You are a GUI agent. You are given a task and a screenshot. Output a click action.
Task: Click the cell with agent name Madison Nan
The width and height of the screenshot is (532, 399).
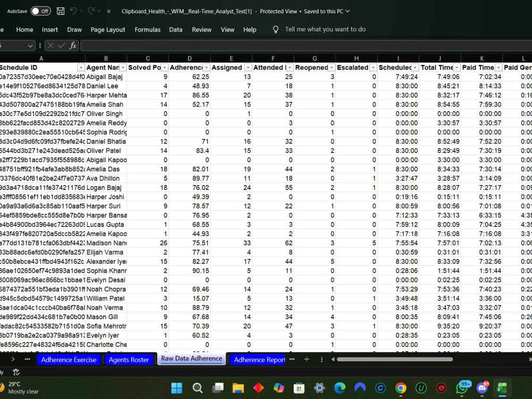point(106,243)
